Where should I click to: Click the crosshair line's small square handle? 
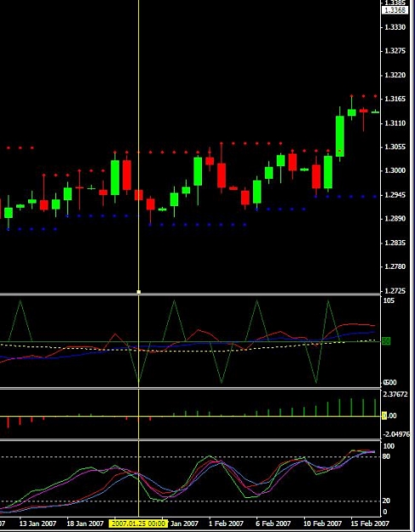tap(139, 292)
